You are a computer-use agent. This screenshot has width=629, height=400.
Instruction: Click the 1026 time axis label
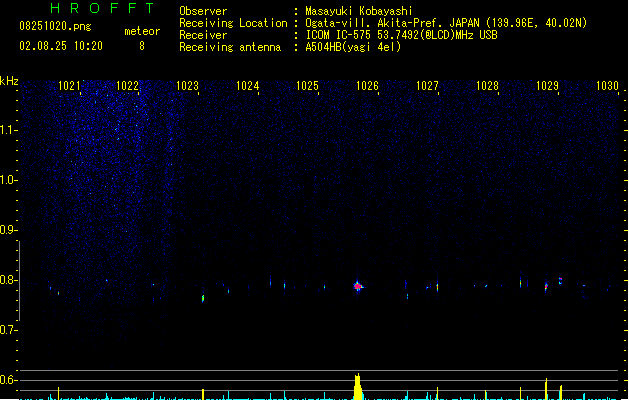367,85
